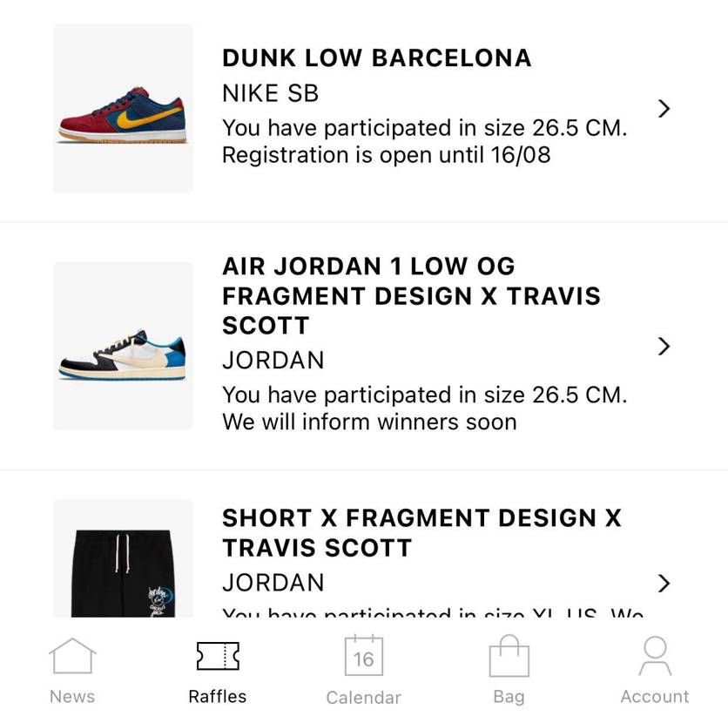Open DUNK LOW BARCELONA raffle title
Viewport: 728px width, 723px height.
377,58
